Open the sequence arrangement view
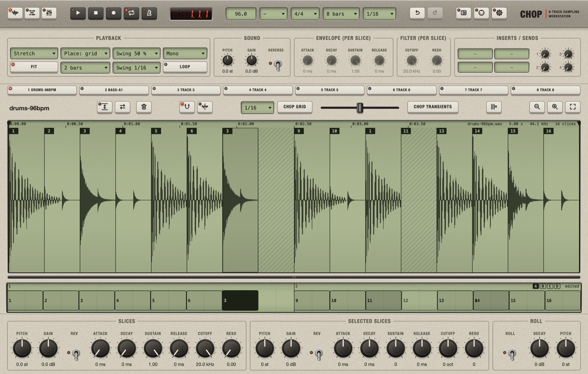 tap(32, 13)
